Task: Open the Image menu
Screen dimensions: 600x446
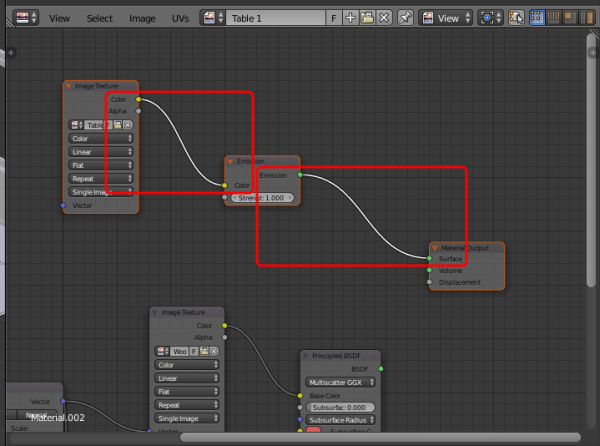Action: (x=142, y=18)
